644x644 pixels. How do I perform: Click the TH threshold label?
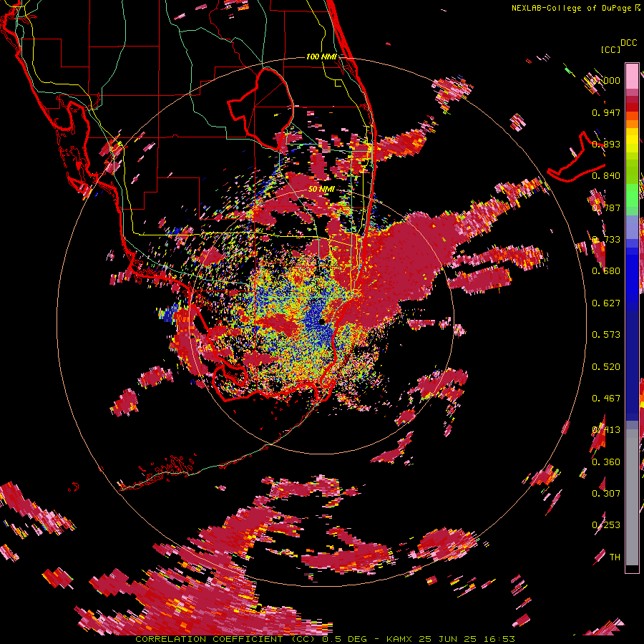[615, 557]
